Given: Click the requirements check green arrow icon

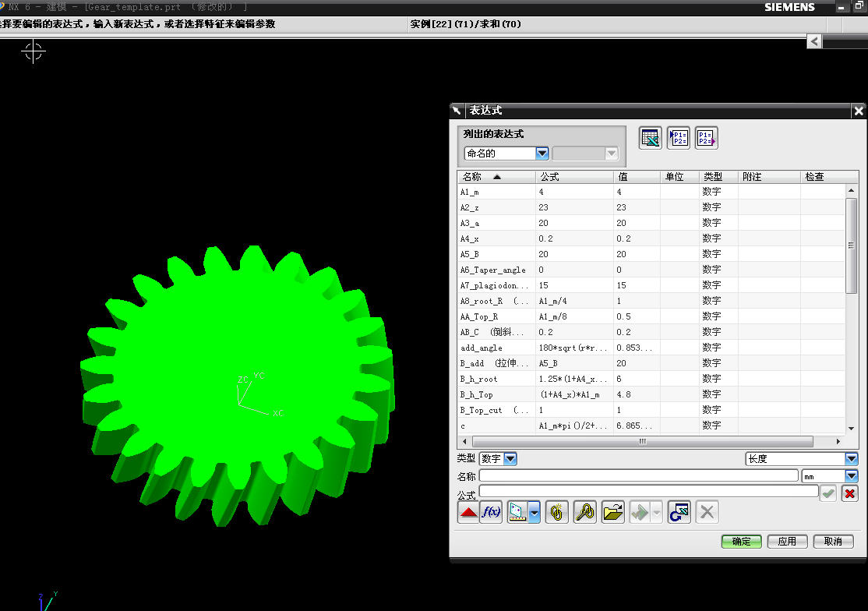Looking at the screenshot, I should 640,512.
